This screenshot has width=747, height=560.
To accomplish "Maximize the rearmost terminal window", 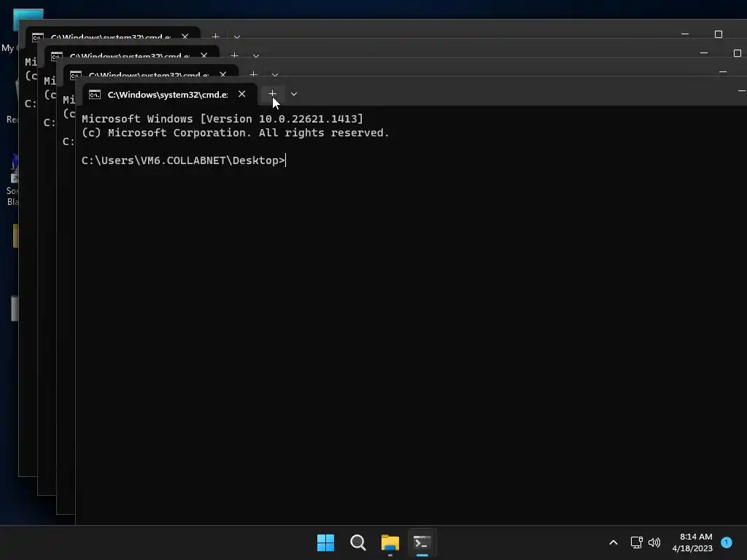I will (719, 34).
